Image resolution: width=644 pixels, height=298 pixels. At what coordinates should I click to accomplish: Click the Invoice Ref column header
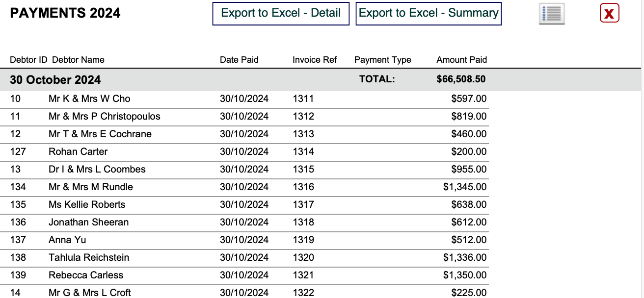pyautogui.click(x=315, y=60)
